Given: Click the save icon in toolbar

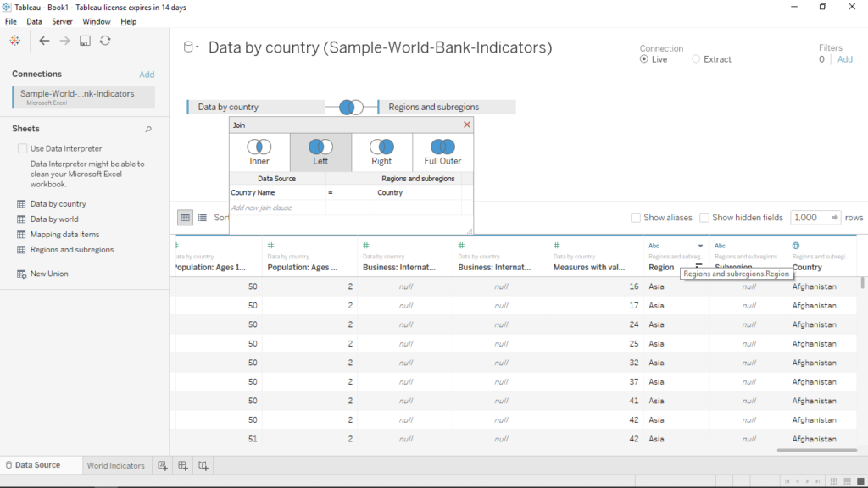Looking at the screenshot, I should point(85,41).
